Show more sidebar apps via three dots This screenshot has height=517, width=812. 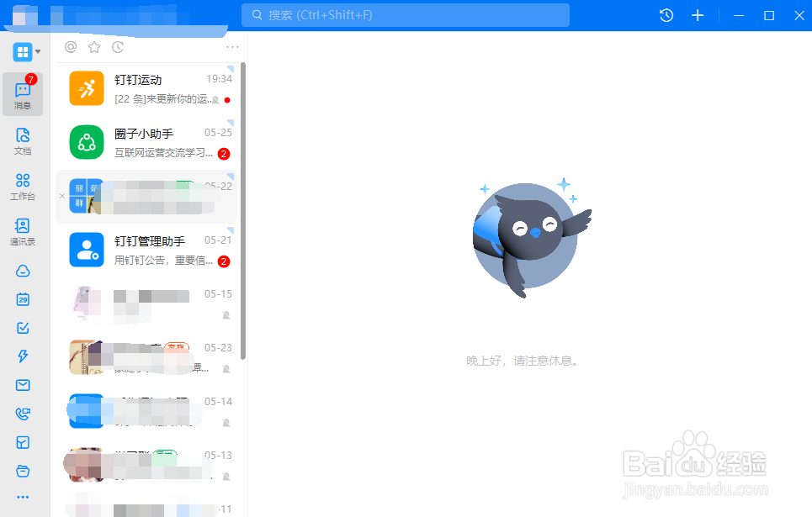click(23, 497)
